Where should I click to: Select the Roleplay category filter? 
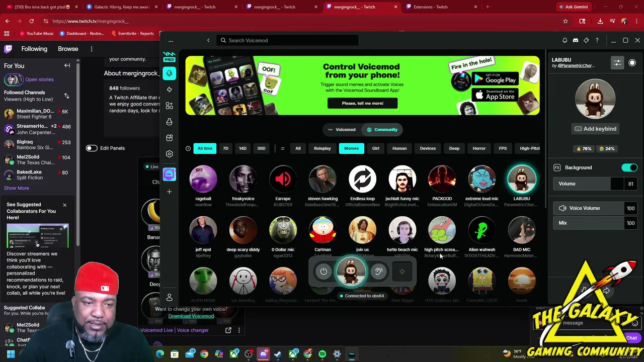coord(323,148)
